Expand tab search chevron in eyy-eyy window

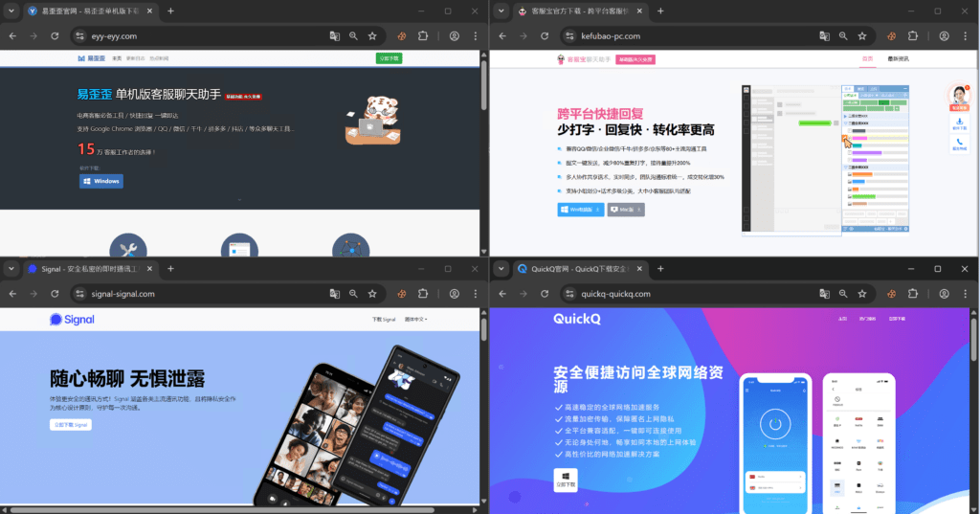12,11
